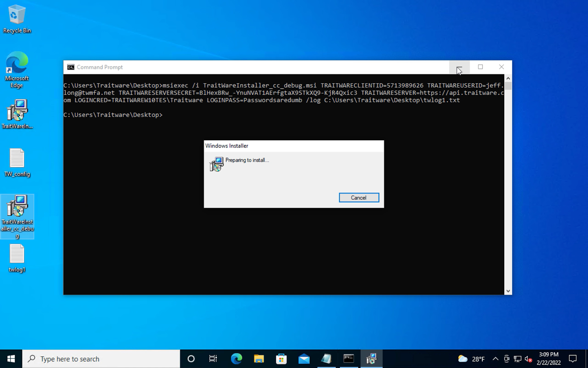Select the TraitWareInstaller_cc_debug desktop icon
Image resolution: width=588 pixels, height=368 pixels.
(x=17, y=216)
